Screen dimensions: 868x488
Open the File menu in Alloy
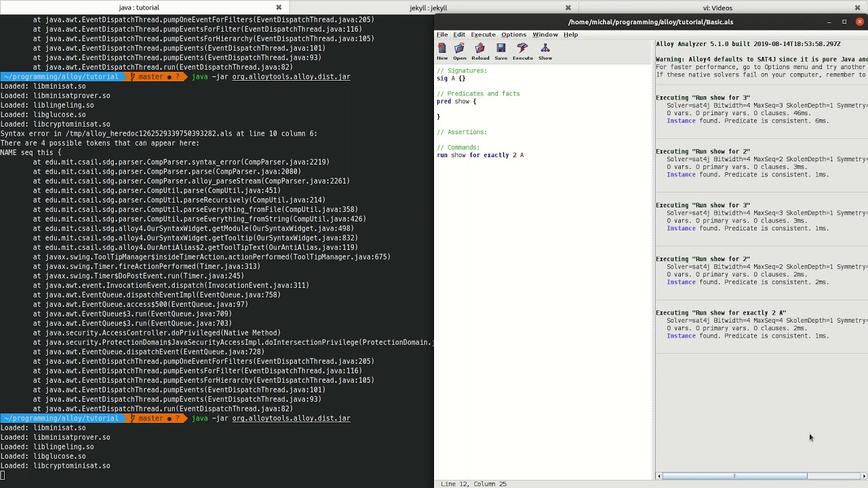[x=442, y=35]
